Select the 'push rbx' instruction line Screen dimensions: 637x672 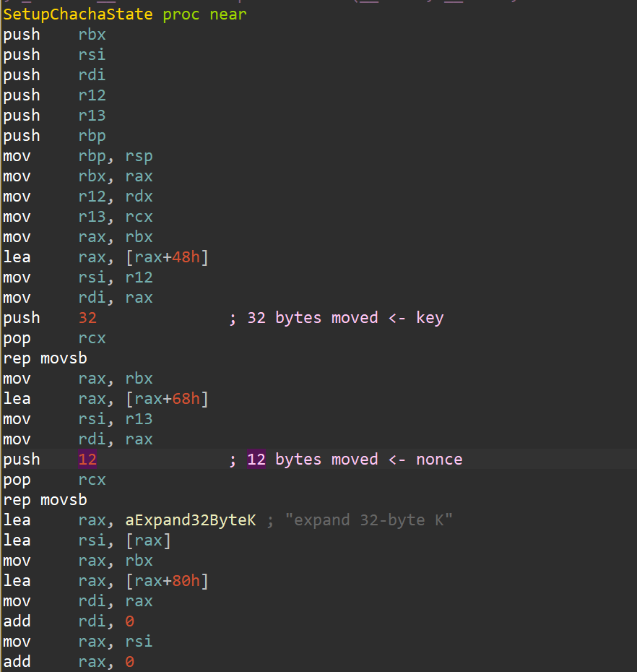(54, 34)
